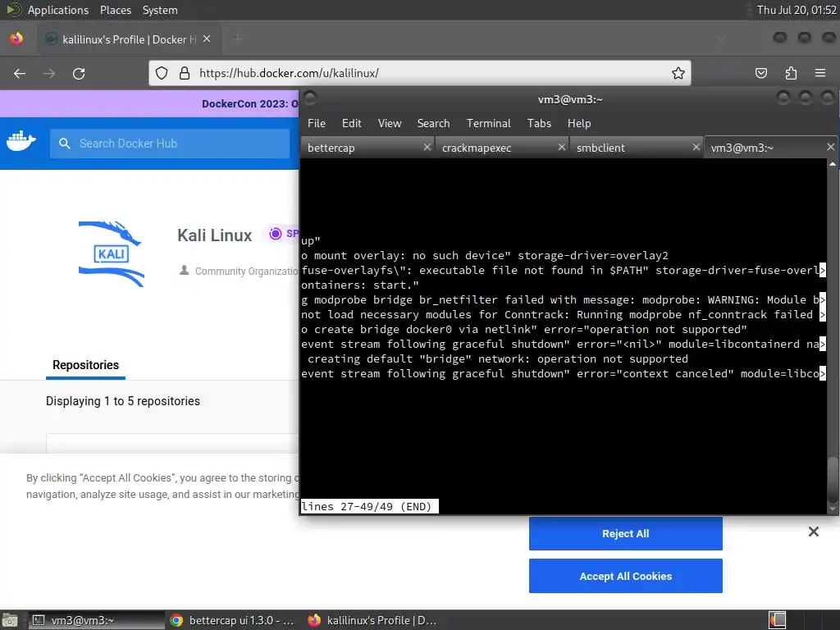Click the Firefox forward arrow
The width and height of the screenshot is (840, 630).
pos(49,73)
